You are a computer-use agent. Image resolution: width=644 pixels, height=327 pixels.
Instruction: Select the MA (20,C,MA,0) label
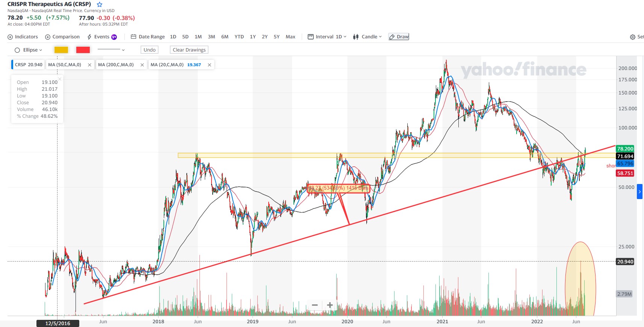click(x=167, y=65)
